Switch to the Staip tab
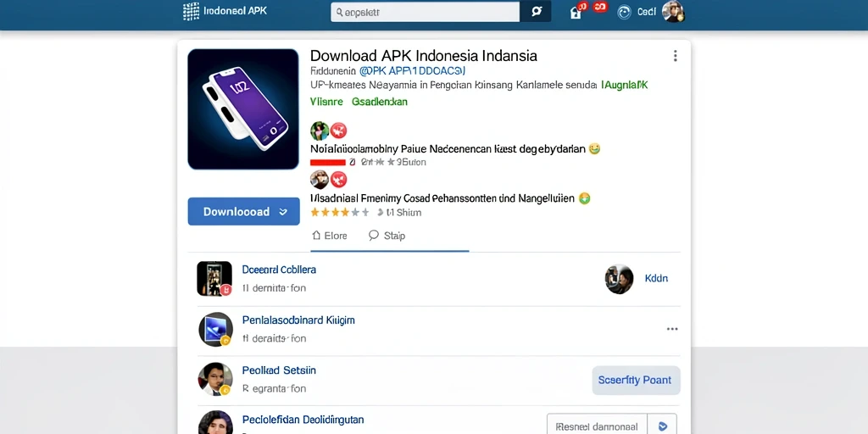Screen dimensions: 868x434 click(x=387, y=236)
